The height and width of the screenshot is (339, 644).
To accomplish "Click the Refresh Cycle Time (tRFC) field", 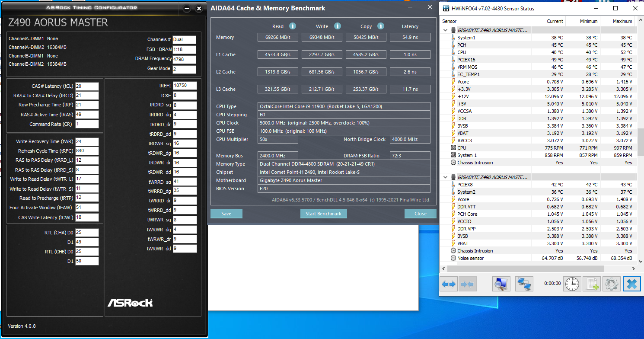I will [x=87, y=151].
